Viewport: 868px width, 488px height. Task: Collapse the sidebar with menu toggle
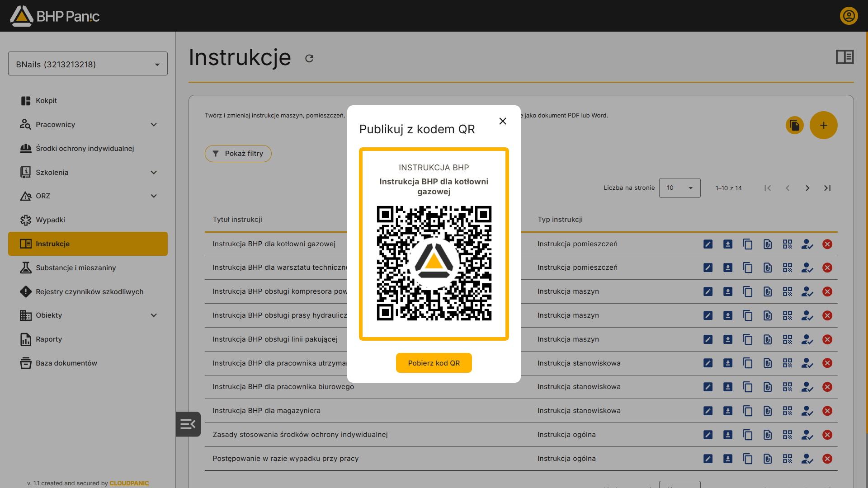188,424
